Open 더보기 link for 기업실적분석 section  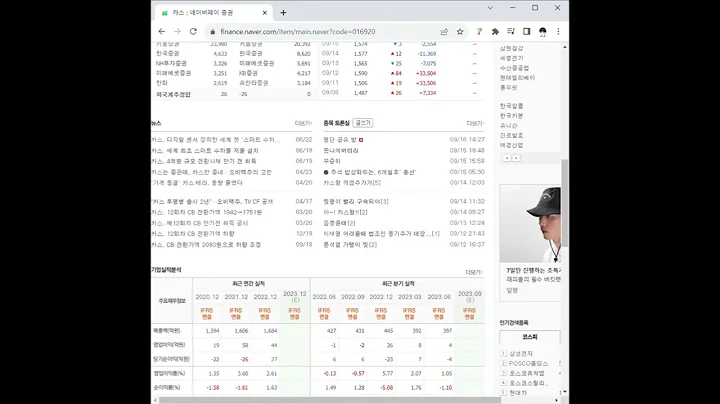[x=474, y=272]
